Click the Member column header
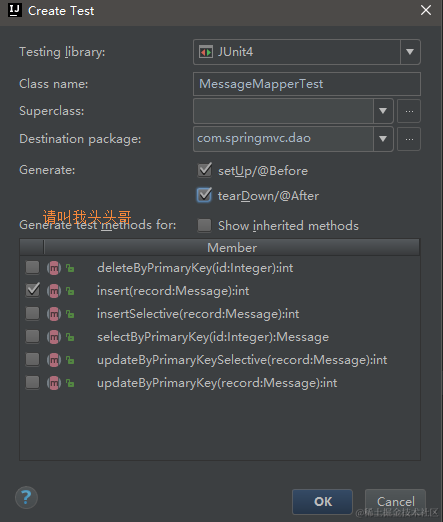This screenshot has height=522, width=443. coord(232,248)
